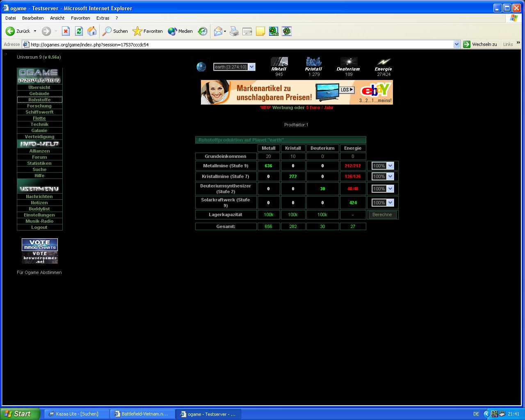525x420 pixels.
Task: Switch to Kazaa Lite in the taskbar
Action: point(77,414)
